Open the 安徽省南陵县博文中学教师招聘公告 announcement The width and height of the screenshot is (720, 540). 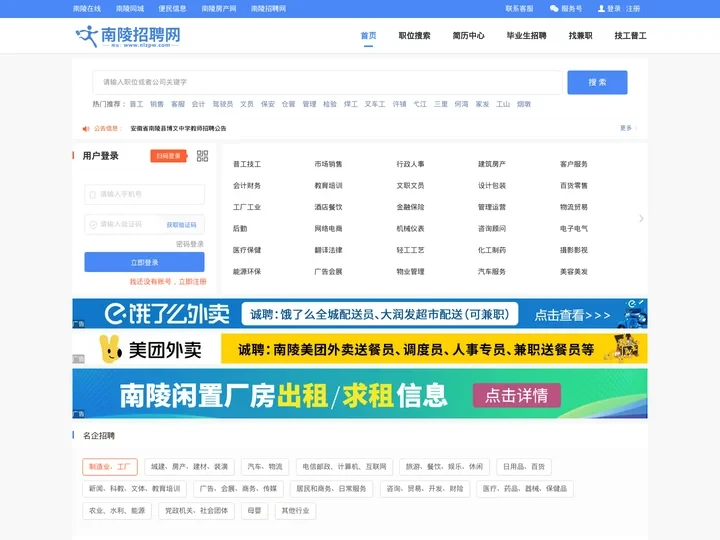coord(178,129)
